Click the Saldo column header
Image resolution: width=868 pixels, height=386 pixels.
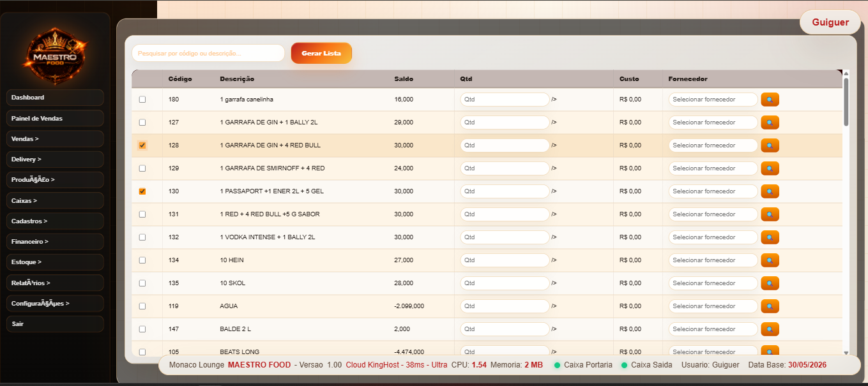tap(404, 79)
